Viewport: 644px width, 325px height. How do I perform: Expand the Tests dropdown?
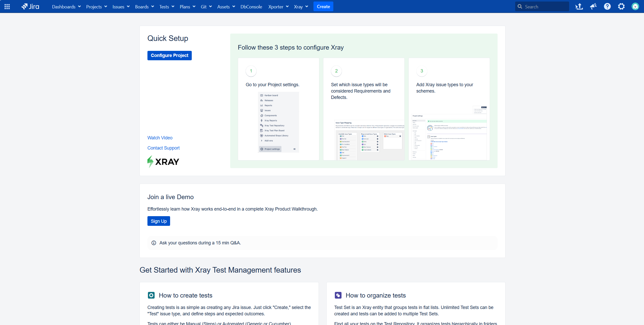point(167,7)
